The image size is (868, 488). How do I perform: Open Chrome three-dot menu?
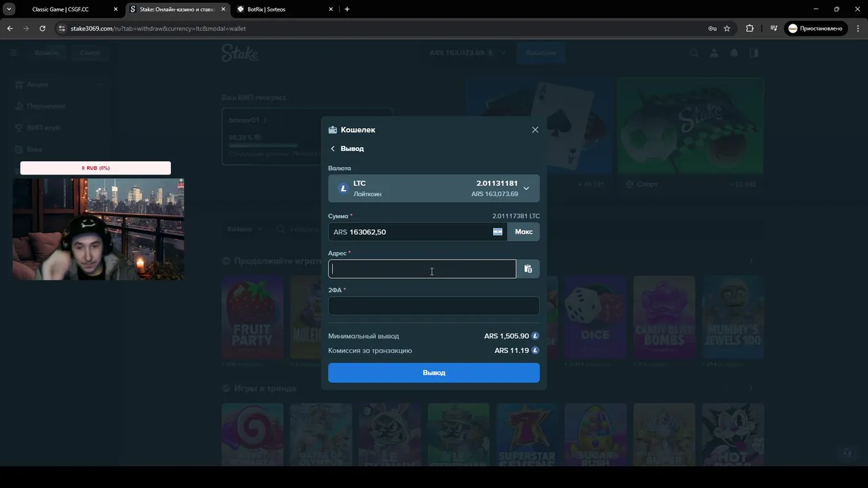[857, 28]
